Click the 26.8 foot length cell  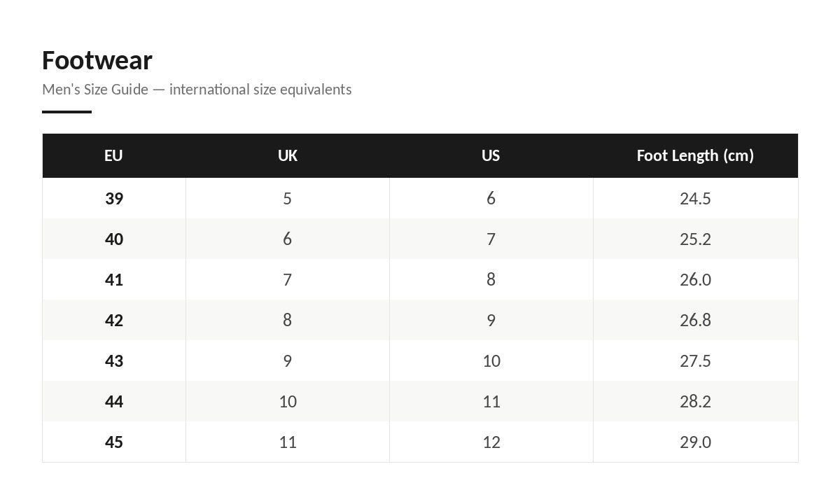click(695, 320)
